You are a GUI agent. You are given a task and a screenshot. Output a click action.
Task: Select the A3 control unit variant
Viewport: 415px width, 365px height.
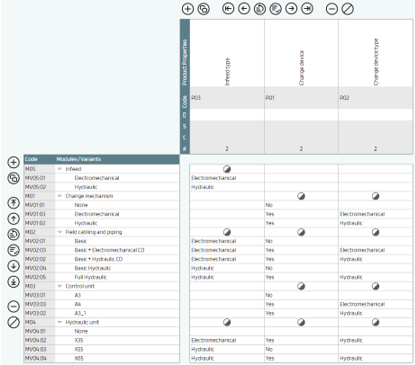tap(78, 295)
